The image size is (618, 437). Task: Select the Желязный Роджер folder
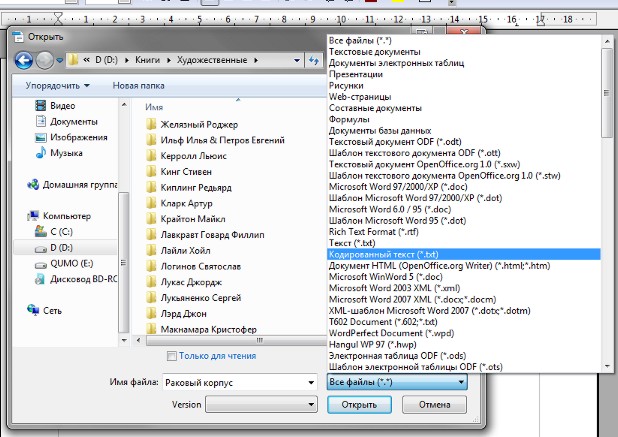point(192,125)
